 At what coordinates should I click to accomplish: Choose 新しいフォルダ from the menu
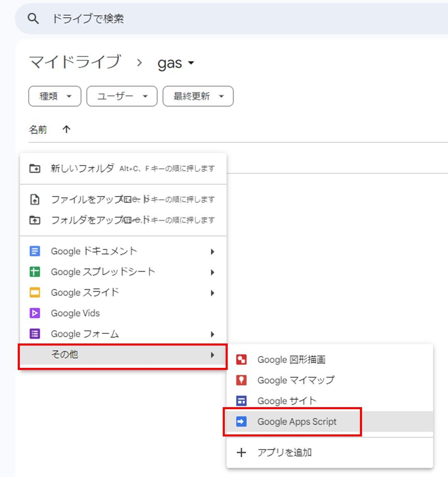pyautogui.click(x=123, y=168)
